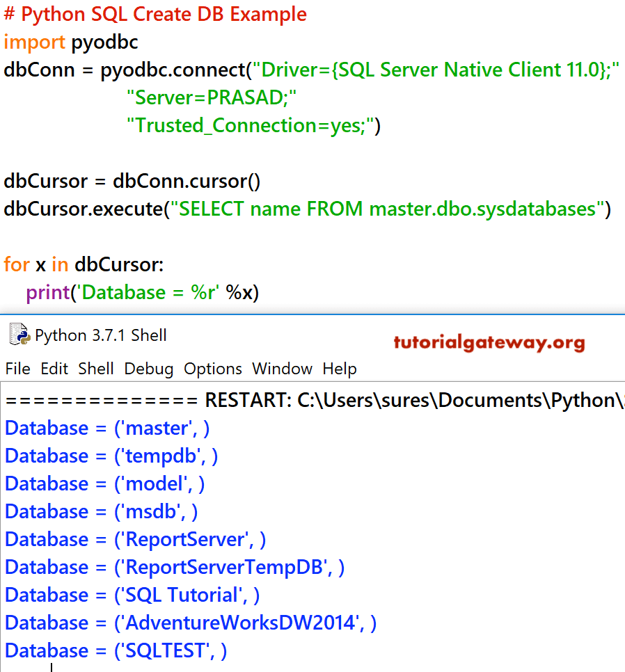This screenshot has height=672, width=625.
Task: Open the Help menu
Action: tap(340, 369)
